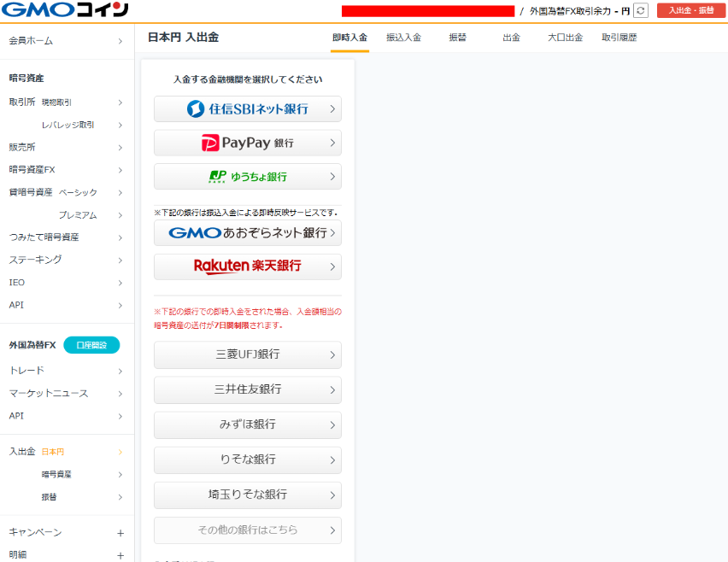Click chevron beside トレード
The height and width of the screenshot is (562, 728).
click(120, 372)
